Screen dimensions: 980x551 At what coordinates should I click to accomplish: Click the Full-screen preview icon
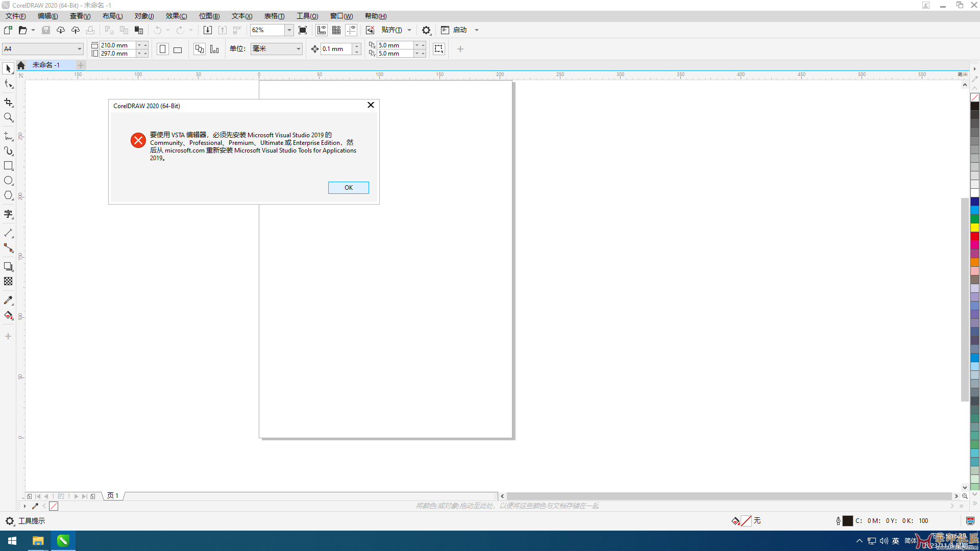[303, 30]
